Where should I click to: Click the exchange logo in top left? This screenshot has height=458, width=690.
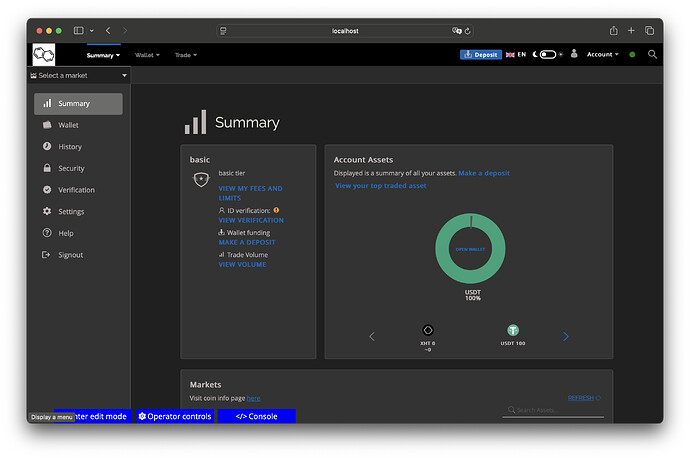coord(44,55)
